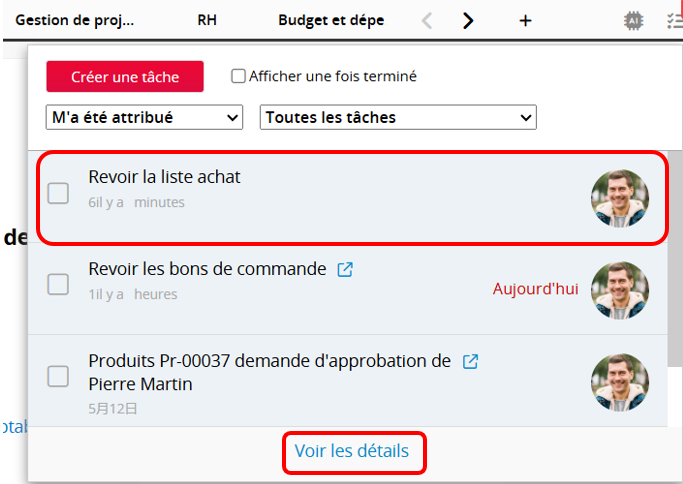Go to next tabs with right chevron
The height and width of the screenshot is (484, 683).
468,20
